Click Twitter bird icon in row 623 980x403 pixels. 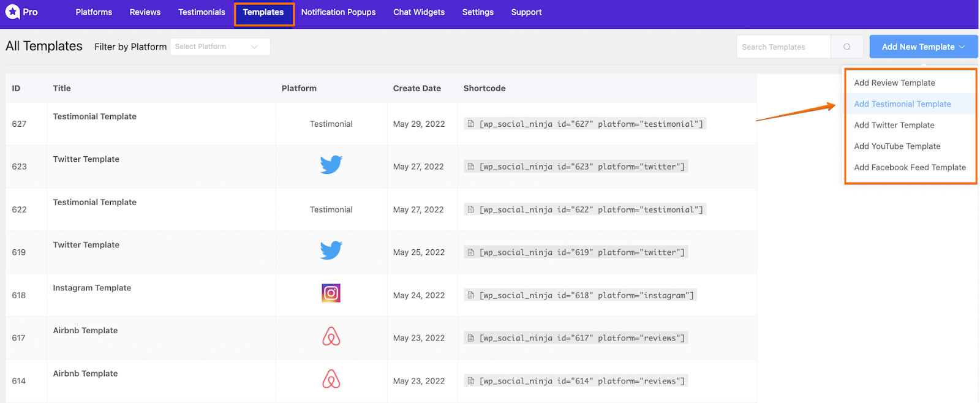point(331,165)
